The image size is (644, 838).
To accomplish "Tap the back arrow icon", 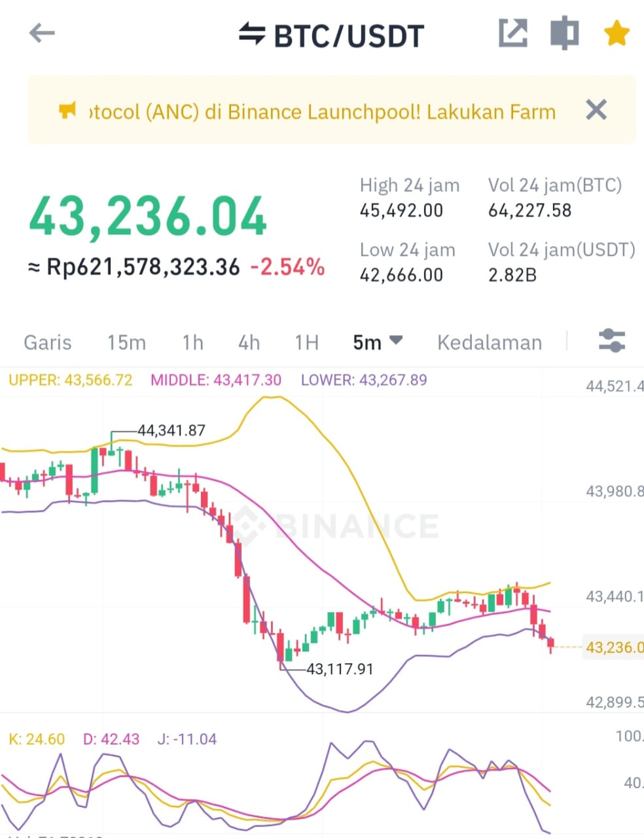I will click(x=42, y=33).
